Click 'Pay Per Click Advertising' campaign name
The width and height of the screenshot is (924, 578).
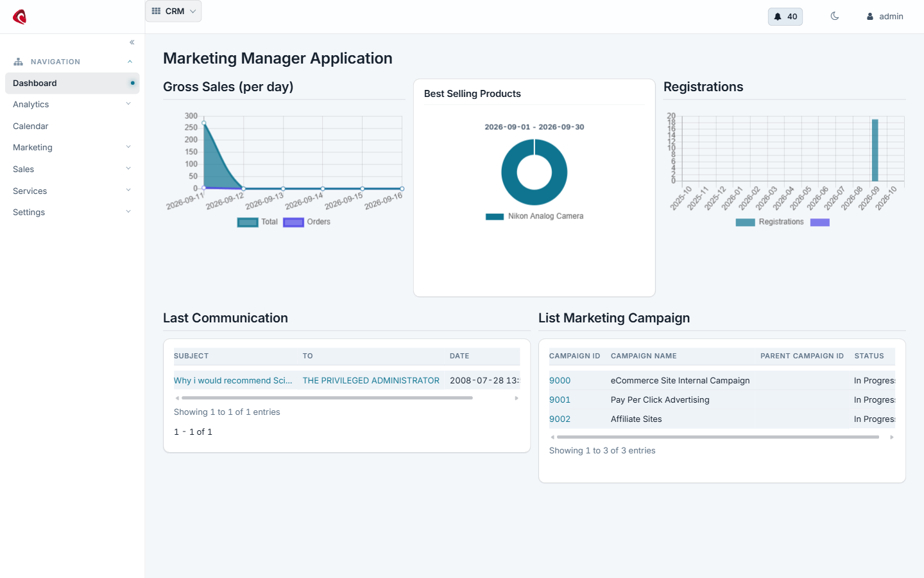click(x=660, y=400)
